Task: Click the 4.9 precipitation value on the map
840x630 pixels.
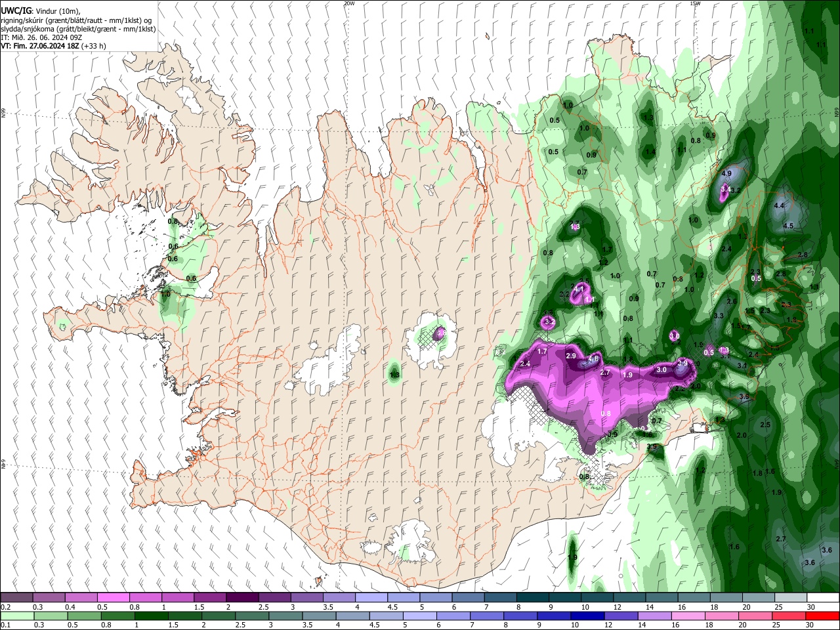Action: pyautogui.click(x=726, y=173)
